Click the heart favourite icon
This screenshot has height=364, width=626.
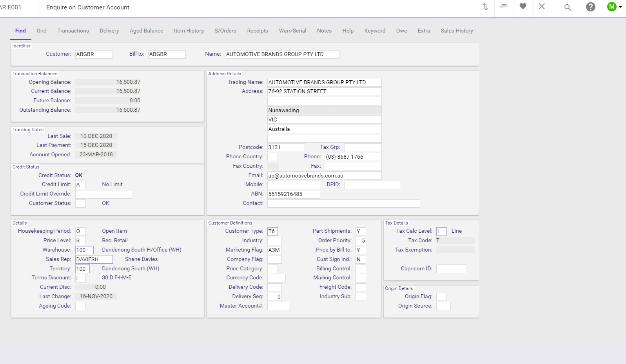[523, 6]
